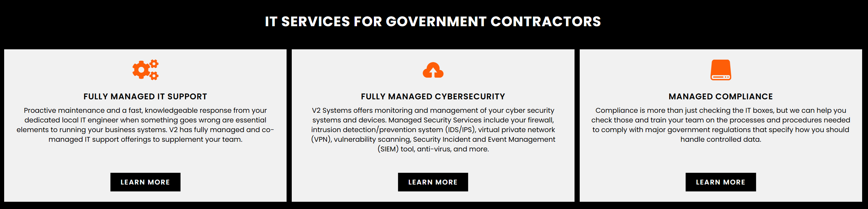The width and height of the screenshot is (868, 209).
Task: Click the compliance description paragraph
Action: click(721, 125)
